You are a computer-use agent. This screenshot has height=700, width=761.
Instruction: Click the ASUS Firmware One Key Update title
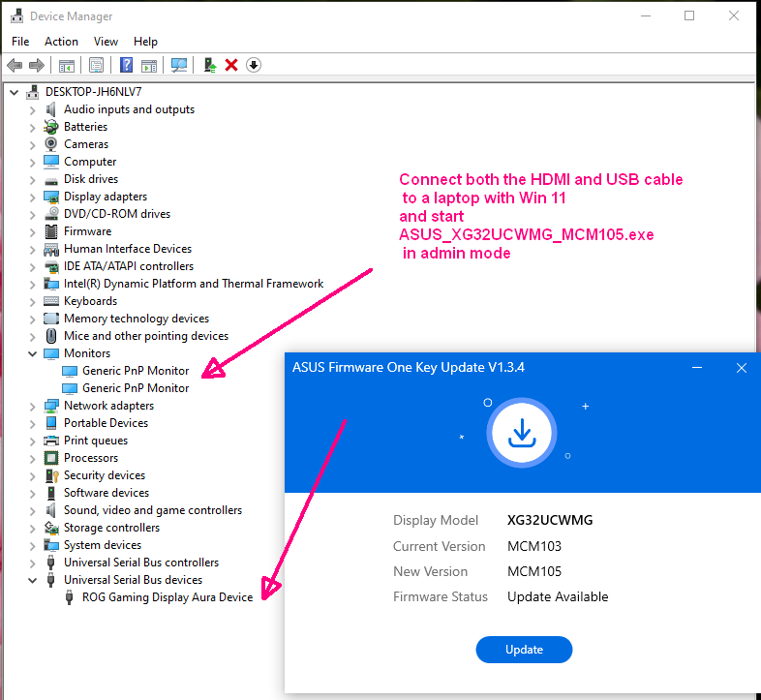pyautogui.click(x=409, y=368)
